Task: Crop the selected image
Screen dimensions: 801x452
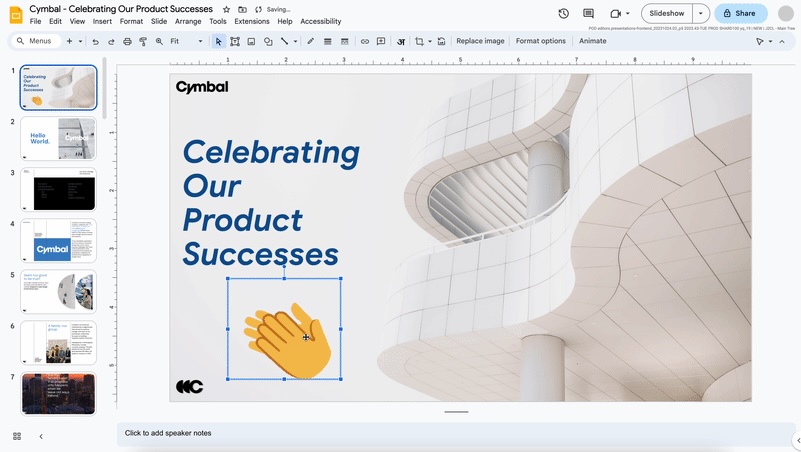Action: (x=419, y=41)
